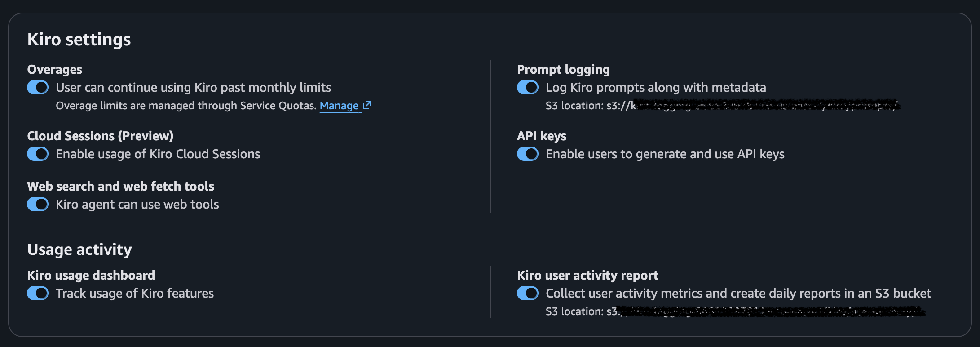Screen dimensions: 980x347
Task: Click 'Track usage of Kiro features' text
Action: pos(135,294)
